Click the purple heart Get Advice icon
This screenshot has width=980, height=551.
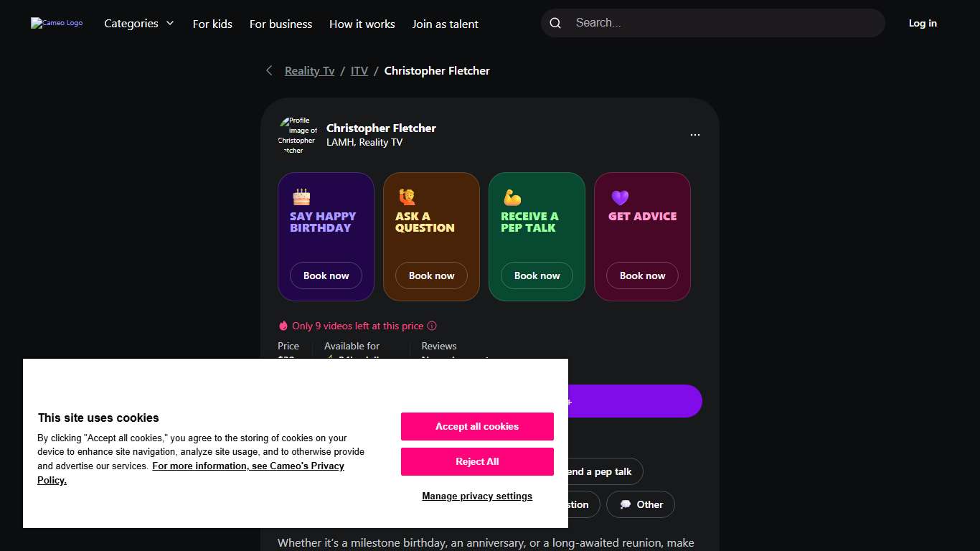(x=620, y=197)
